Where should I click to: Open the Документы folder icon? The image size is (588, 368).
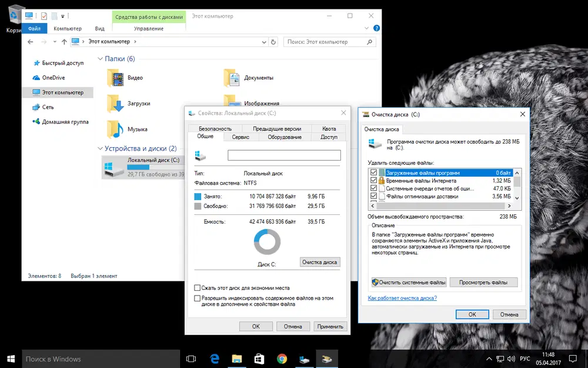click(x=232, y=78)
